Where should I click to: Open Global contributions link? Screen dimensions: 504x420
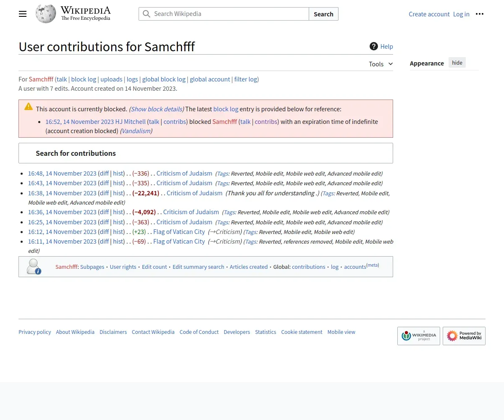tap(309, 267)
